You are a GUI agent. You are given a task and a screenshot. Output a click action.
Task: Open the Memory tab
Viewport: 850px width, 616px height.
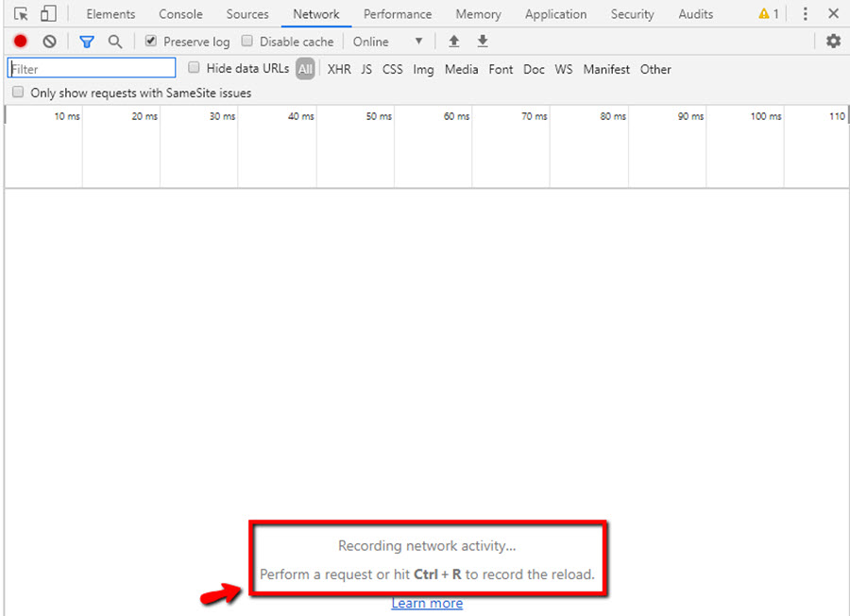pos(478,14)
